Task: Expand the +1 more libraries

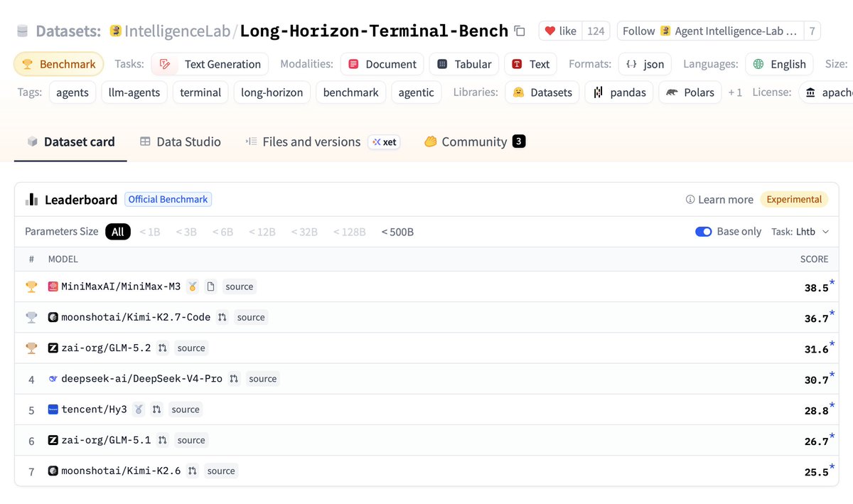Action: [735, 92]
